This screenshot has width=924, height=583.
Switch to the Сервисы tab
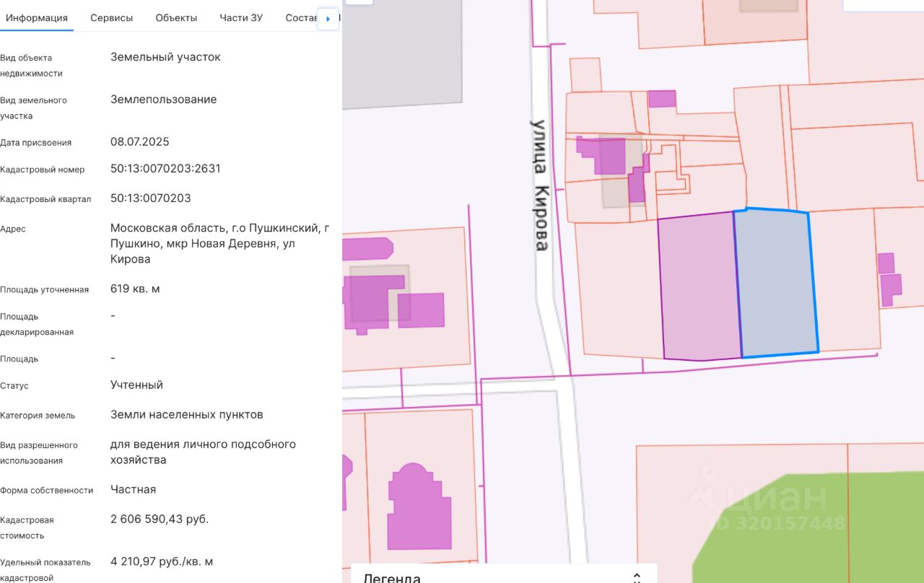(111, 18)
